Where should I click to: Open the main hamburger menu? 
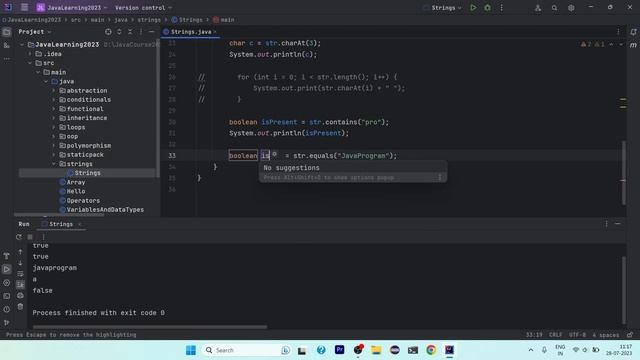[24, 7]
